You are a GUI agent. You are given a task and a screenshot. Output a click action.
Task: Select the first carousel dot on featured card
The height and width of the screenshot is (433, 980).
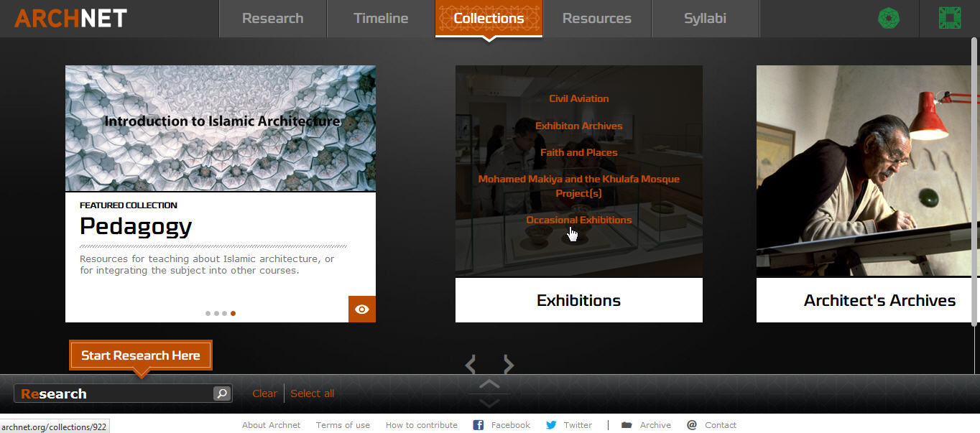[208, 313]
